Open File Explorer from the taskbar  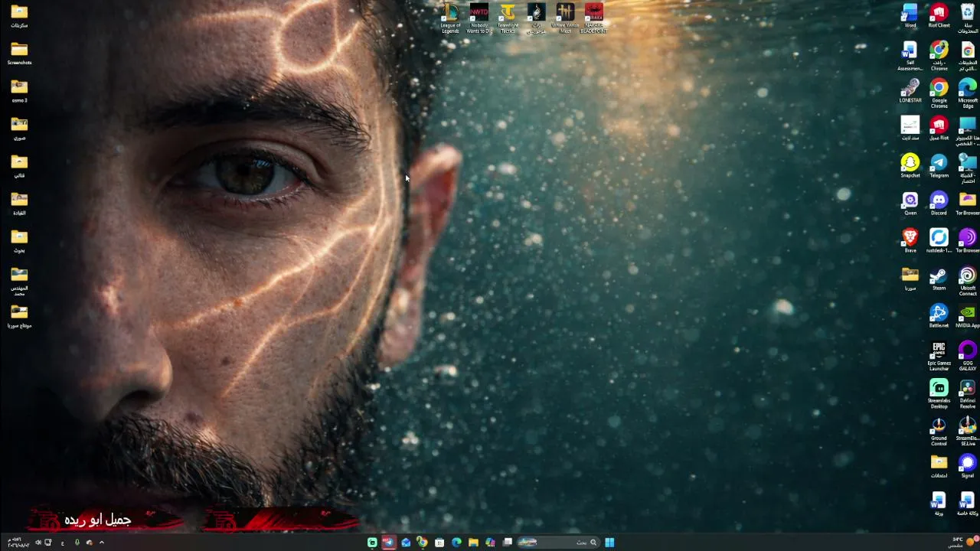[x=473, y=543]
